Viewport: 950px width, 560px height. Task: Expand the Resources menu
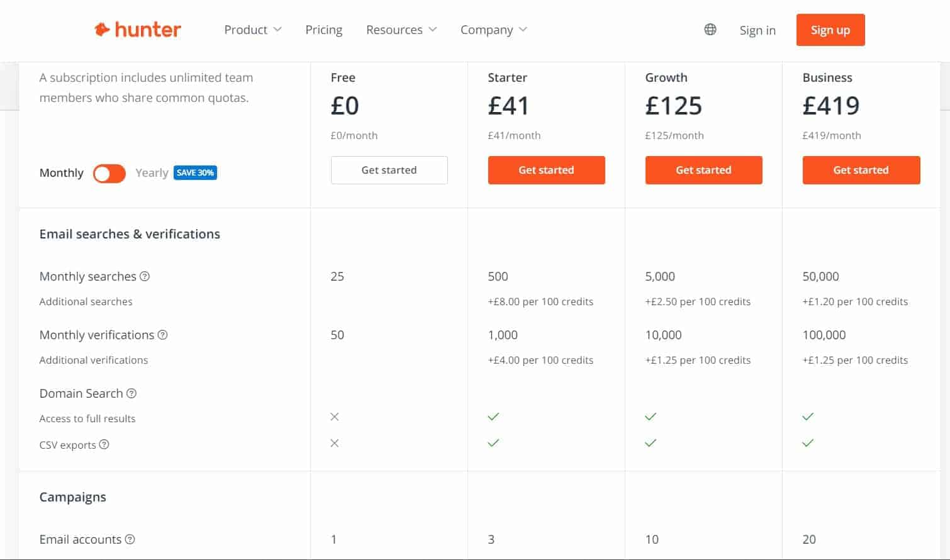401,30
